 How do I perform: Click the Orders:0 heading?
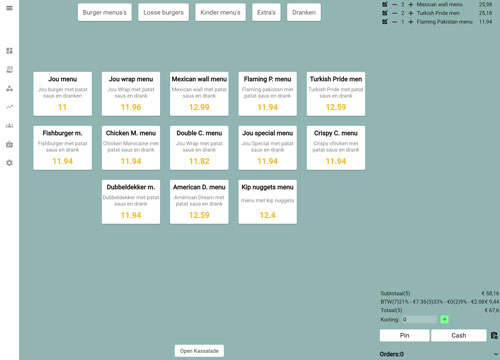(392, 354)
